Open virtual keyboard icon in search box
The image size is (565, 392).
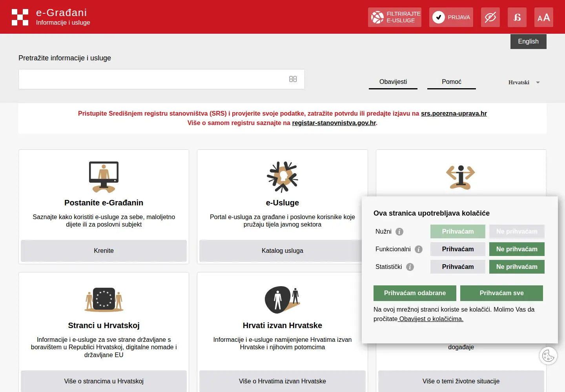tap(293, 79)
